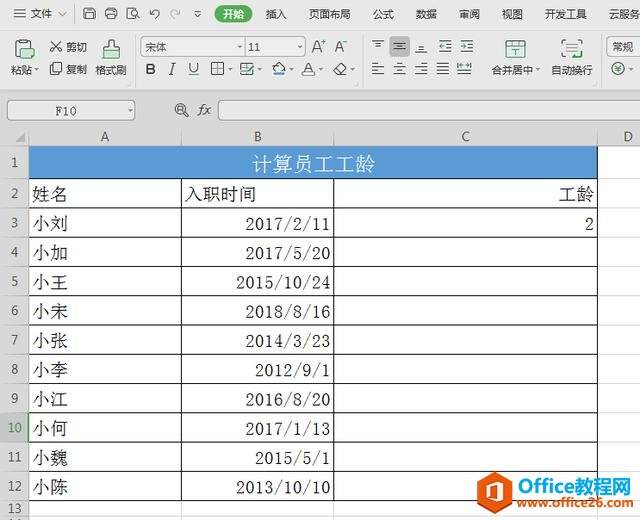
Task: Open the 文件 file menu
Action: tap(40, 14)
